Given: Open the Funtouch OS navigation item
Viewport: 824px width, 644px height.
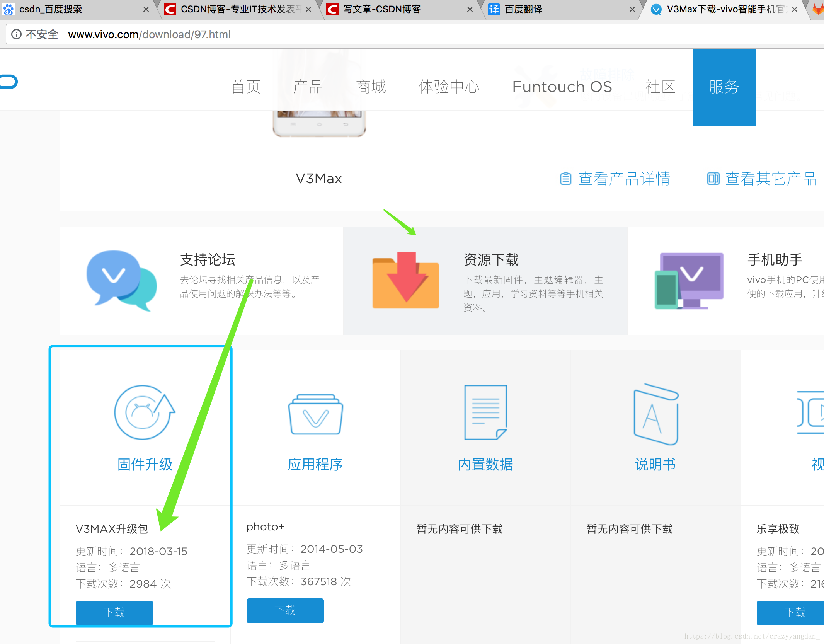Looking at the screenshot, I should tap(562, 87).
